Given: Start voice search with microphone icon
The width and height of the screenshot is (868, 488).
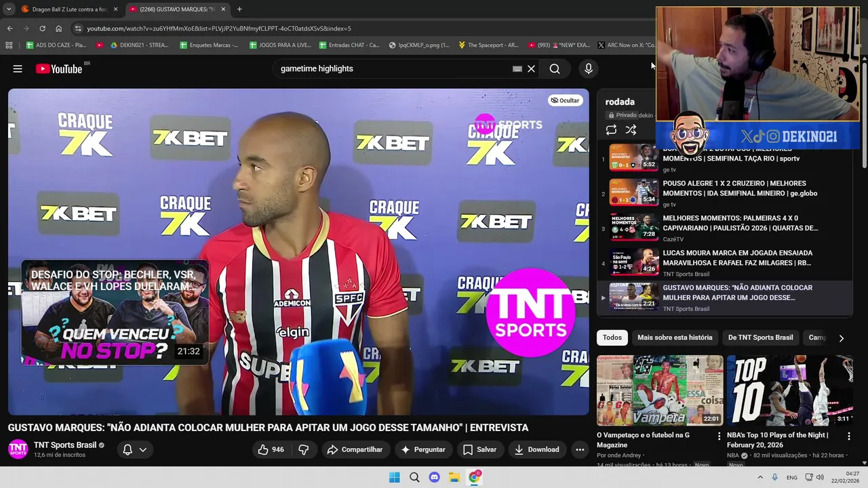Looking at the screenshot, I should click(589, 68).
